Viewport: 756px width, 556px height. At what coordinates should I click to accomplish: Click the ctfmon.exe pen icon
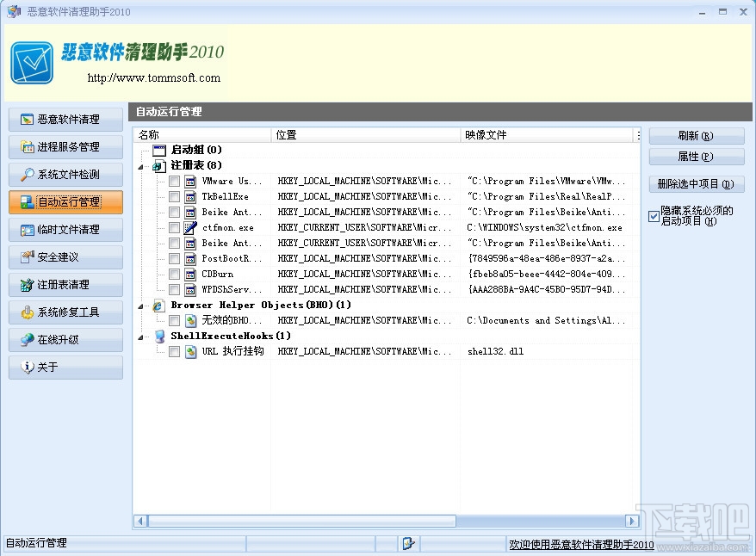click(190, 227)
